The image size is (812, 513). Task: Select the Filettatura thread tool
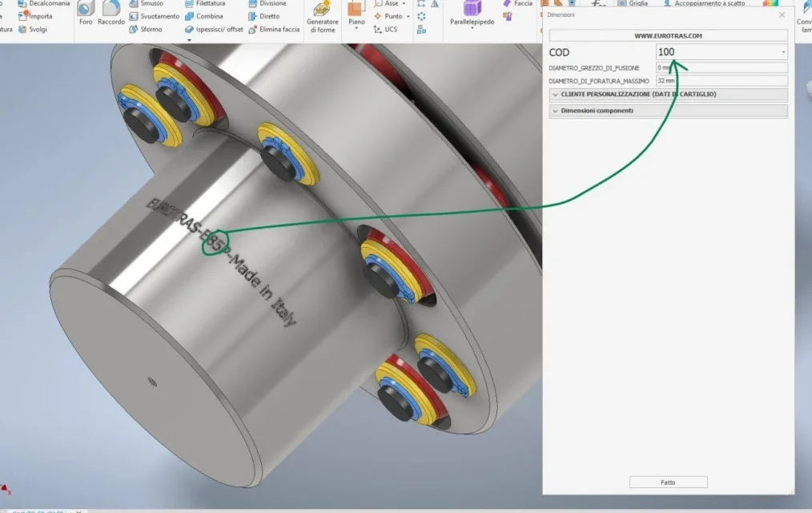[205, 3]
